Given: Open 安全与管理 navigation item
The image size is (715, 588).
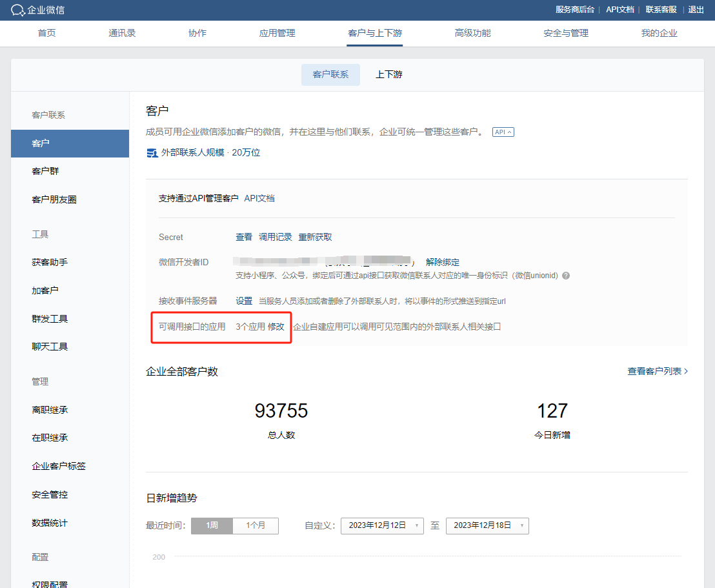Looking at the screenshot, I should 566,33.
